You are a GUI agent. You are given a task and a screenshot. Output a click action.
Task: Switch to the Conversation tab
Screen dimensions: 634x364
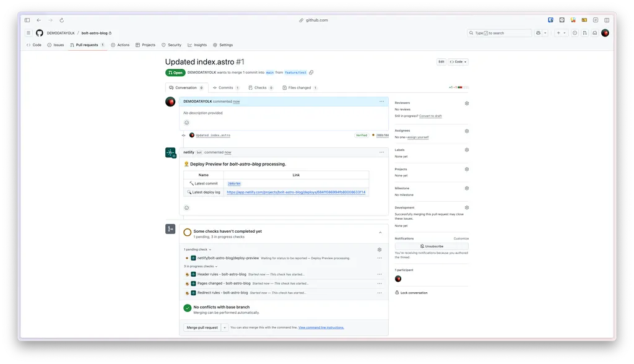[186, 88]
